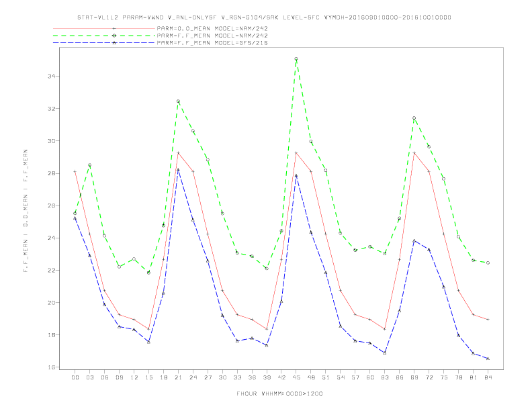Image resolution: width=532 pixels, height=411 pixels.
Task: Click the blue triangle data point at hour 63
Action: pyautogui.click(x=385, y=353)
